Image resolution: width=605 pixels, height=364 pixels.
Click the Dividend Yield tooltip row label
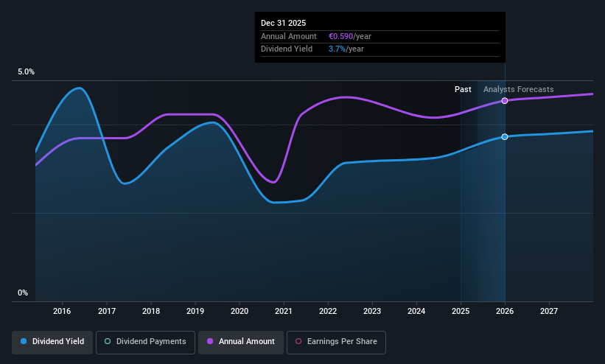[x=287, y=49]
